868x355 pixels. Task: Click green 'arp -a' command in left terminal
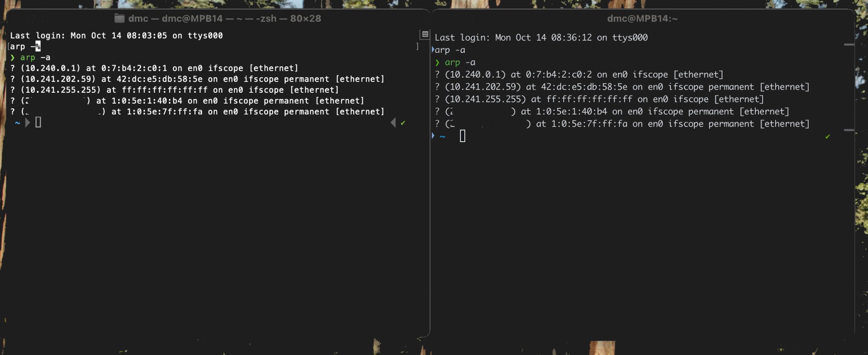coord(35,57)
